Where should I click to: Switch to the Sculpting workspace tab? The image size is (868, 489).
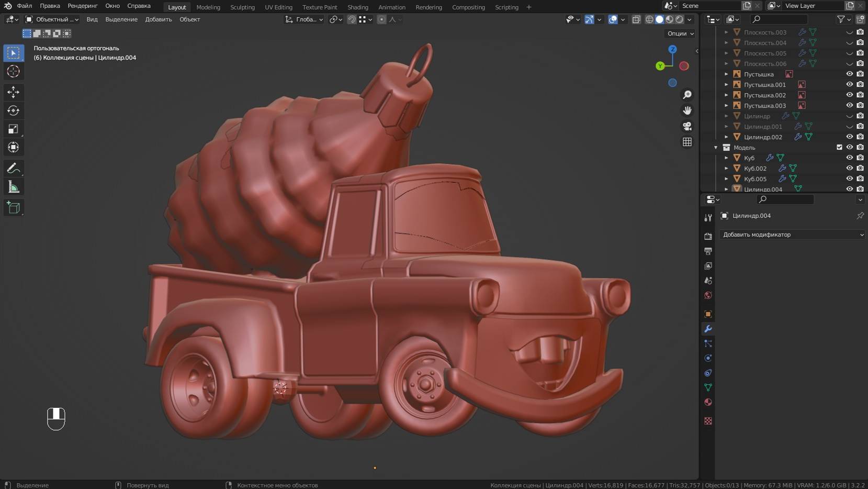[242, 7]
